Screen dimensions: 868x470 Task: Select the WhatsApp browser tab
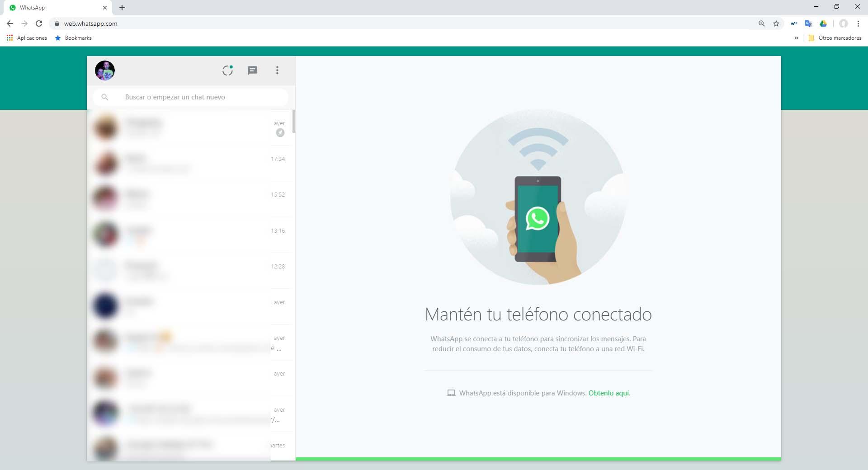[x=58, y=8]
